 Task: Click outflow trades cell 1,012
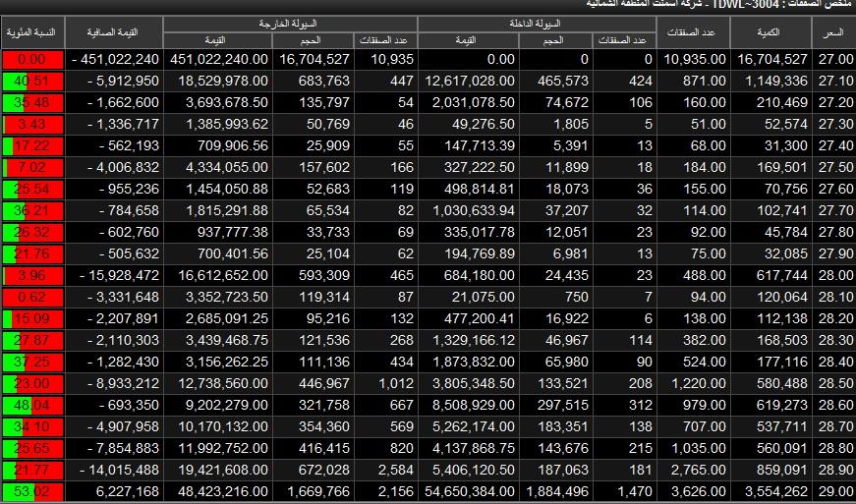point(385,383)
